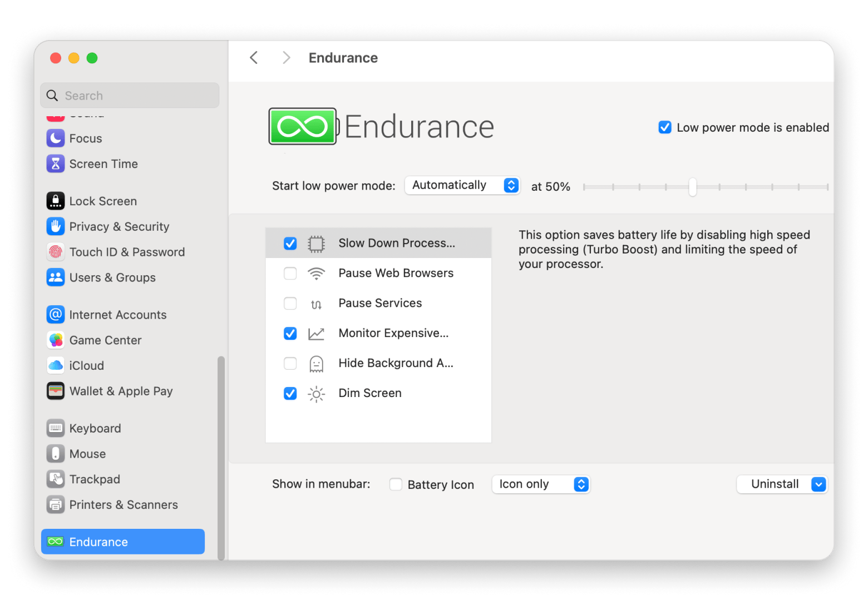Screen dimensions: 868x605
Task: Enable Pause Web Browsers checkbox
Action: pyautogui.click(x=290, y=274)
